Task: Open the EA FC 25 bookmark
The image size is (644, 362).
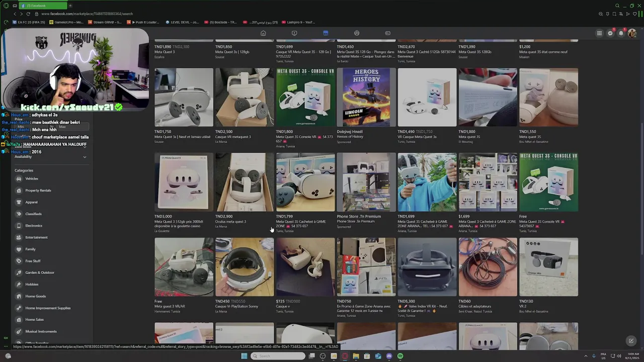Action: [29, 22]
